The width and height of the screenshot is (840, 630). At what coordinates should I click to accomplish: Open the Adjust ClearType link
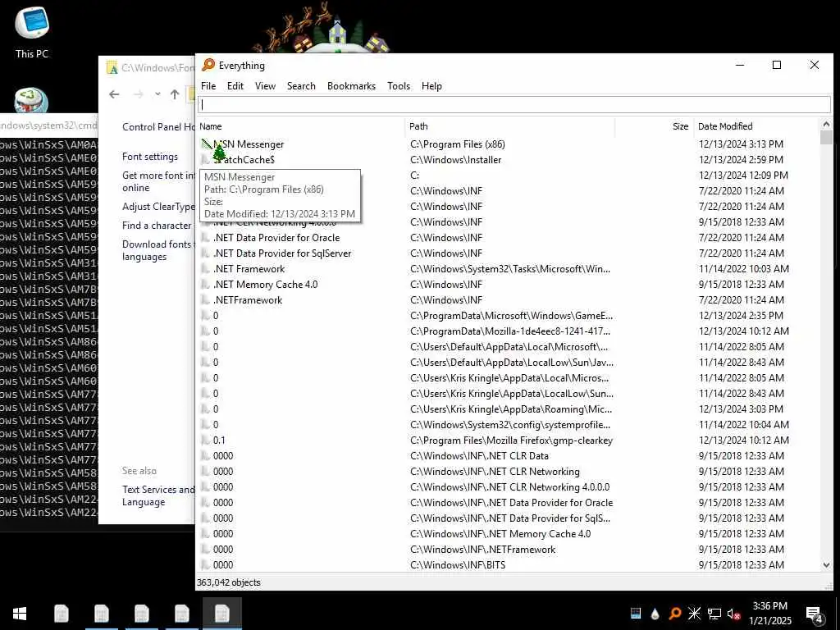pyautogui.click(x=158, y=206)
